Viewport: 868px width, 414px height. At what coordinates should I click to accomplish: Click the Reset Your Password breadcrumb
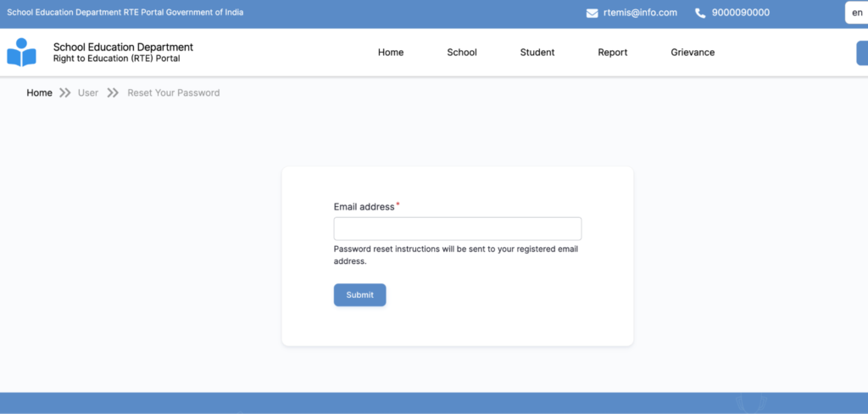[x=173, y=93]
